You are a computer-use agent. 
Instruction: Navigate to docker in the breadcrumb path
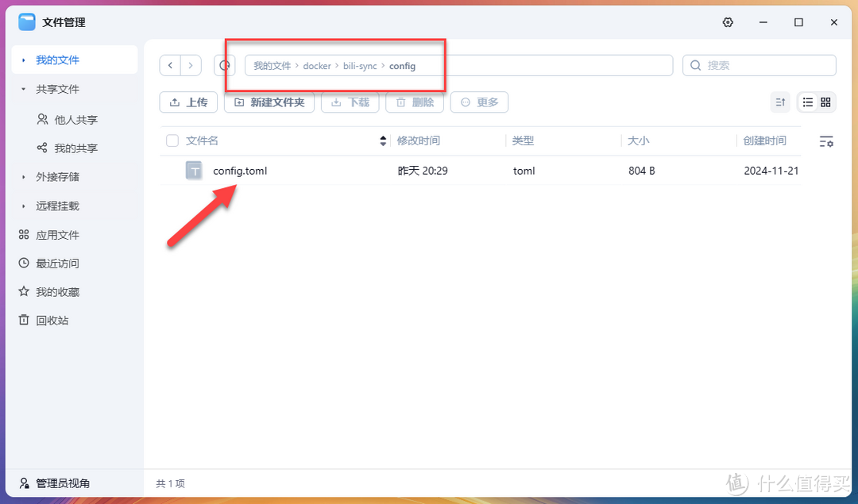[x=317, y=66]
